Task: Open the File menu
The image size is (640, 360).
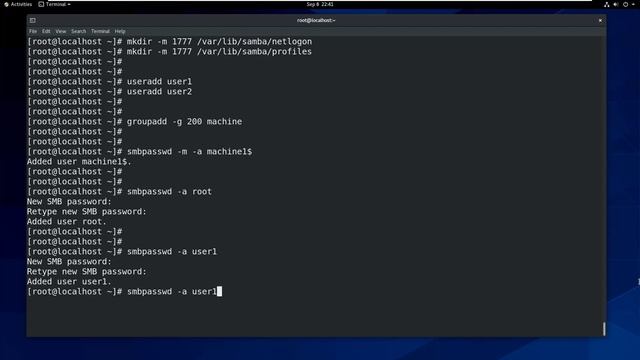Action: [33, 31]
